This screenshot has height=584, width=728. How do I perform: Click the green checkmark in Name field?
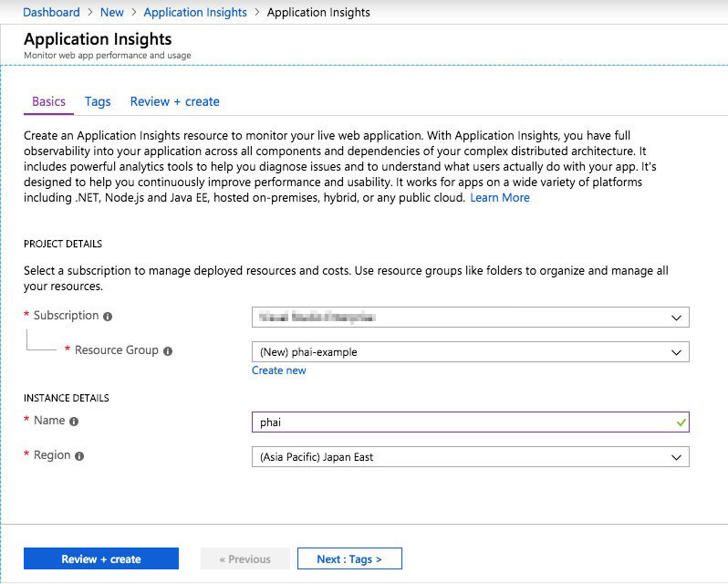tap(681, 422)
